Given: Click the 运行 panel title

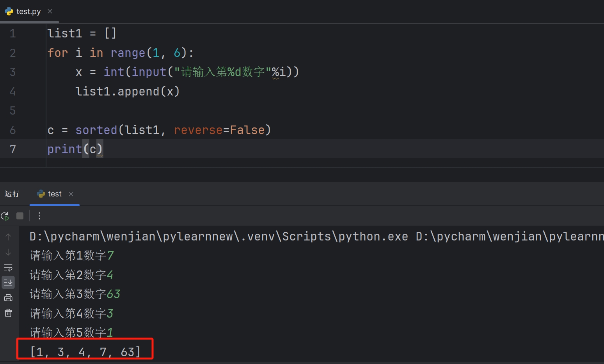Looking at the screenshot, I should coord(12,194).
